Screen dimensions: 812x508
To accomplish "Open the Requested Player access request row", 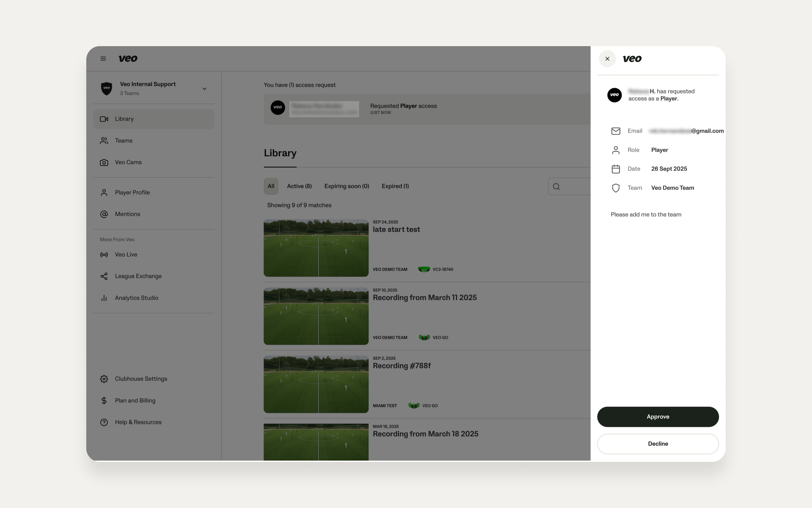I will coord(427,109).
